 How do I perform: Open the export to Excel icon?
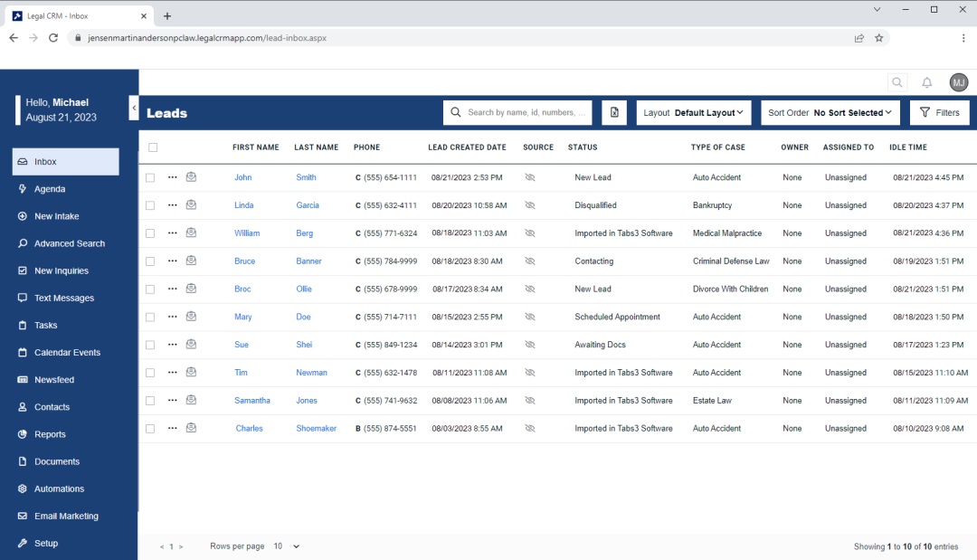pyautogui.click(x=614, y=112)
